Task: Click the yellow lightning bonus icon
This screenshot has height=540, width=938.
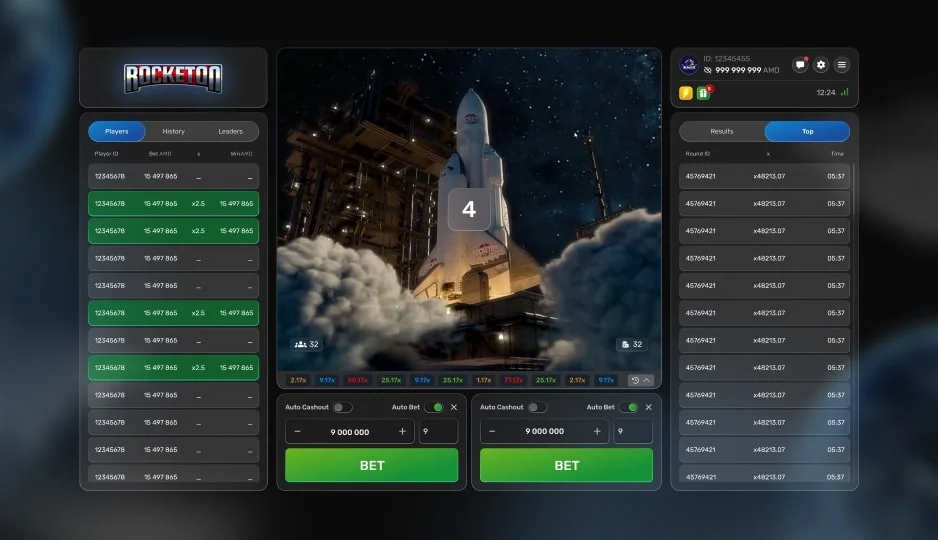Action: coord(686,93)
